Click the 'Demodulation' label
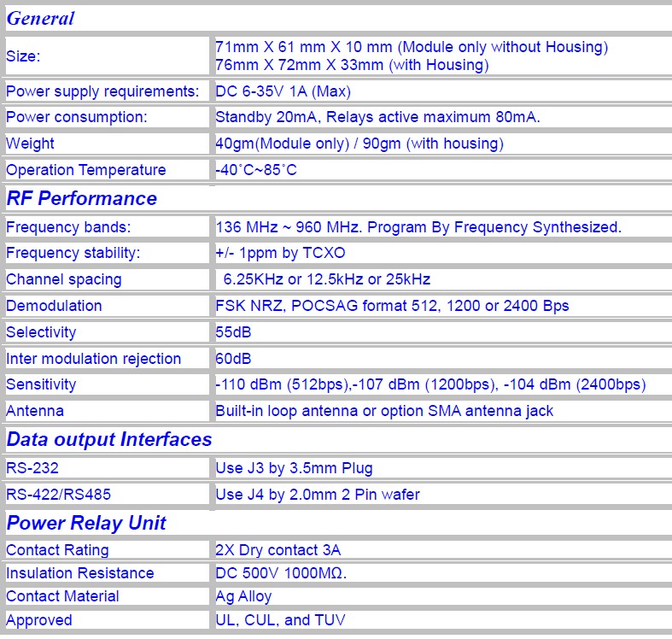Viewport: 672px width, 639px height. click(54, 306)
